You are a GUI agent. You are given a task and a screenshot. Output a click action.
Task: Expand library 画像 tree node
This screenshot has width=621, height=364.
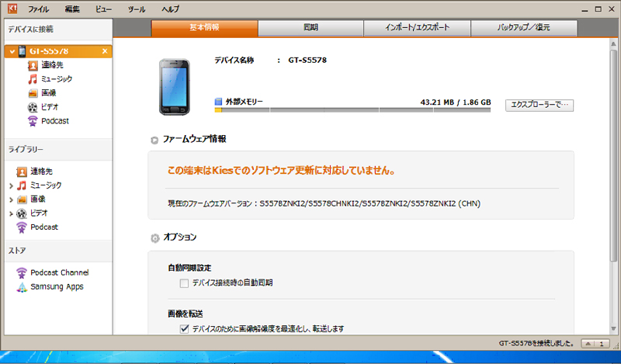tap(11, 199)
